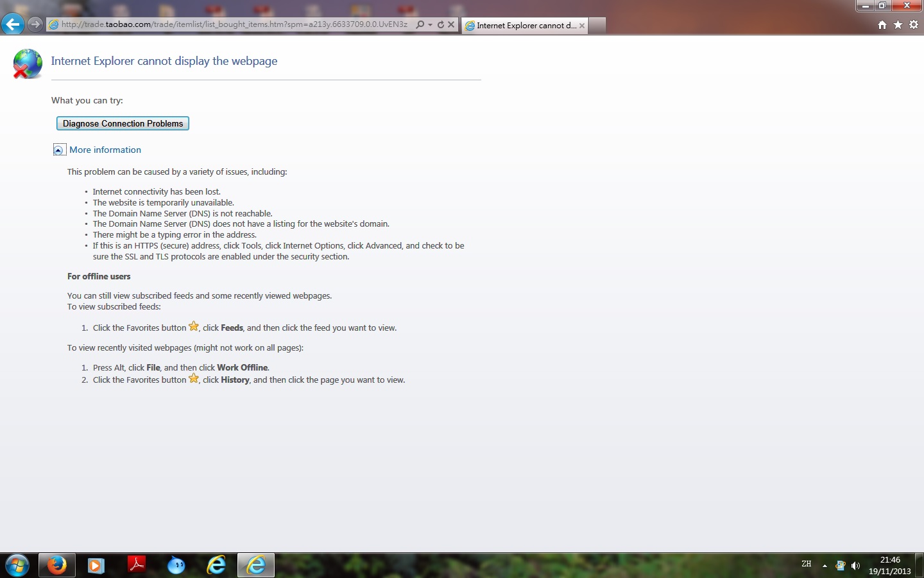Open Adobe Reader from the taskbar
The height and width of the screenshot is (578, 924).
click(x=136, y=565)
